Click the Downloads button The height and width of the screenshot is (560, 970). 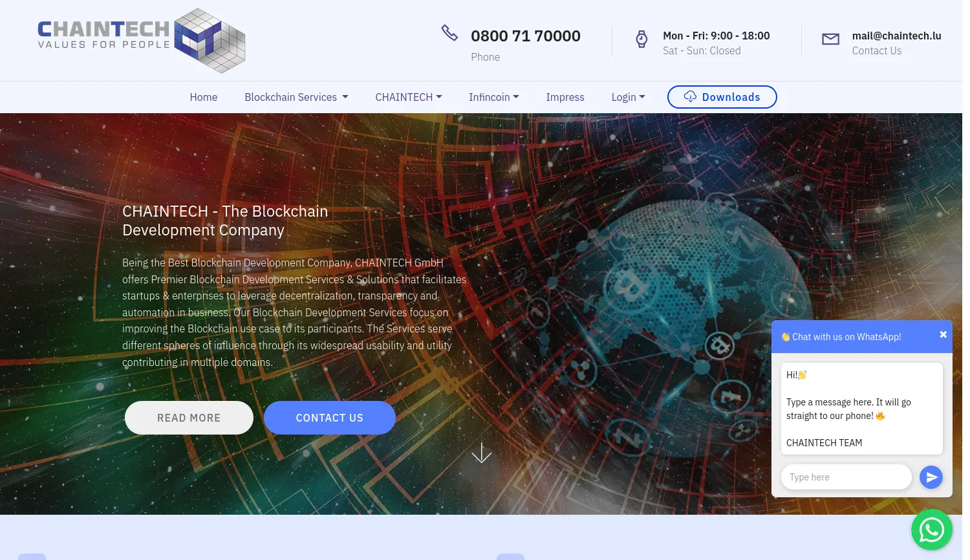click(722, 96)
